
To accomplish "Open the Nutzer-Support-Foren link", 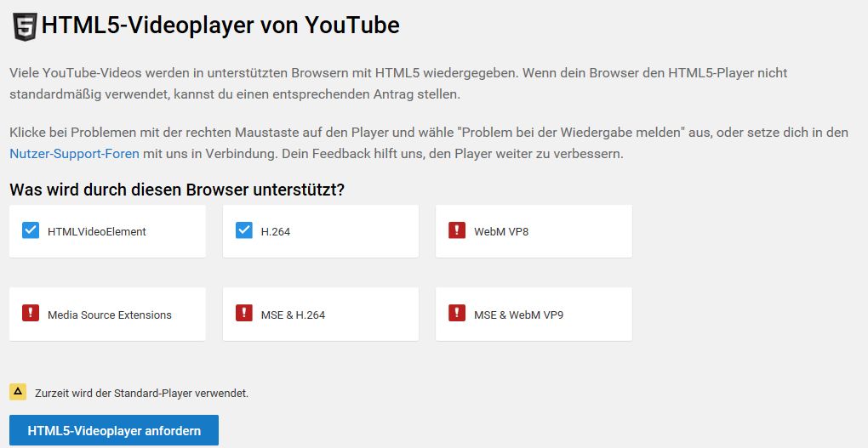I will pos(74,154).
